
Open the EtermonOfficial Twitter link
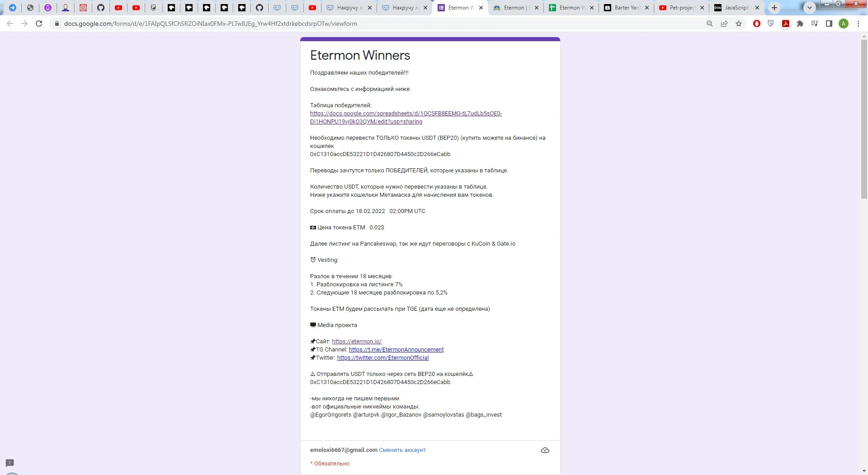click(x=383, y=358)
